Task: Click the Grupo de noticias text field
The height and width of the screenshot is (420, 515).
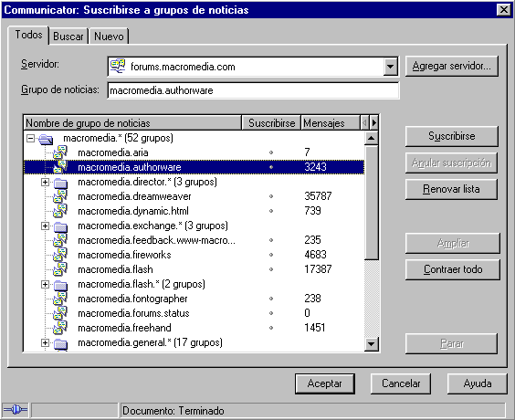Action: point(253,90)
